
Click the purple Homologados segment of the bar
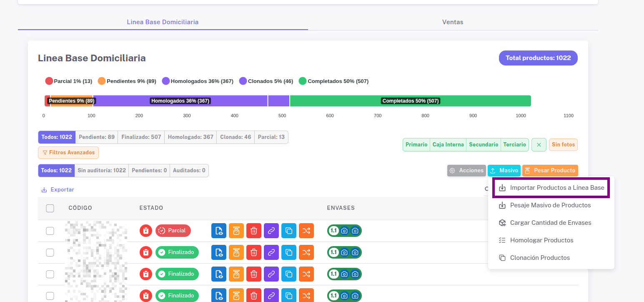(x=180, y=101)
